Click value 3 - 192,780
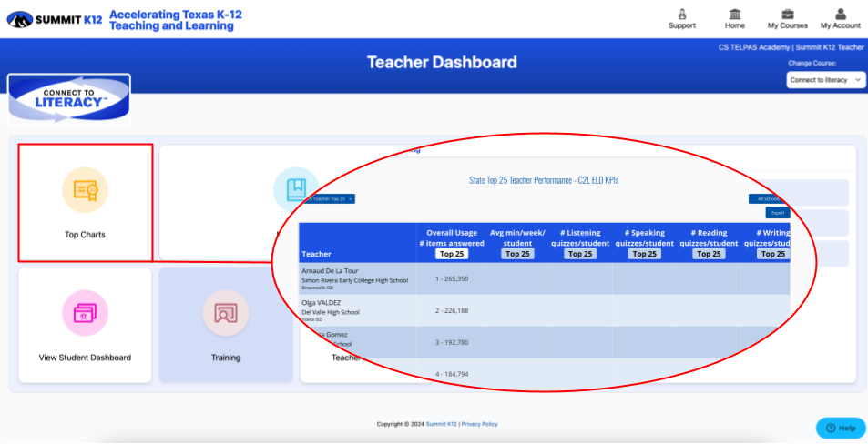The image size is (868, 444). 452,342
